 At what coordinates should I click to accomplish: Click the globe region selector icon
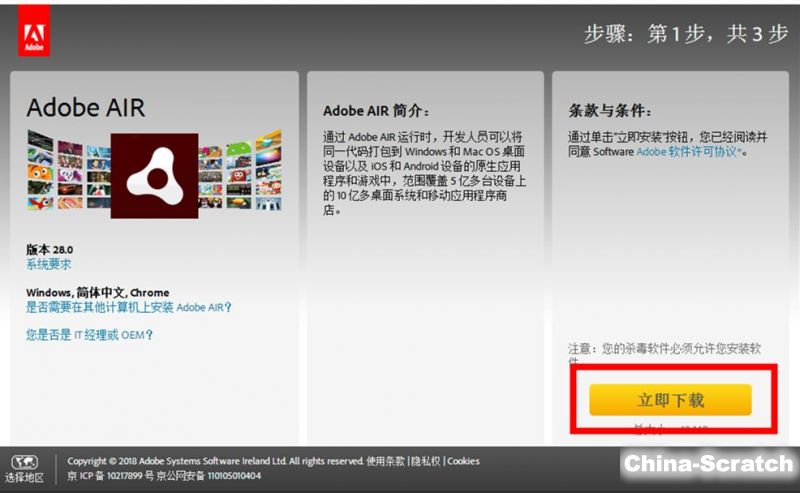click(x=24, y=463)
